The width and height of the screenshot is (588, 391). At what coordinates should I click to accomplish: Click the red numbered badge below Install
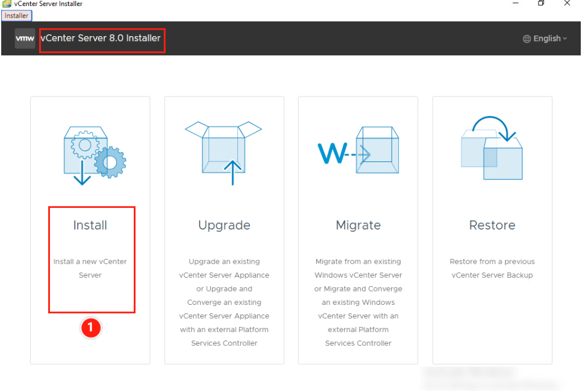pyautogui.click(x=91, y=328)
